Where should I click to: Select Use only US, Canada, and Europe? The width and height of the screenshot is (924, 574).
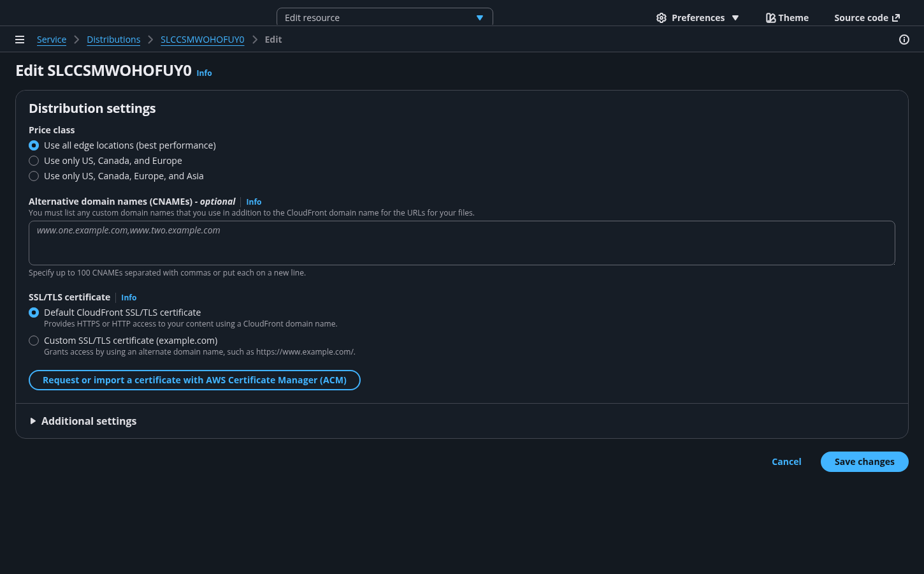tap(34, 161)
